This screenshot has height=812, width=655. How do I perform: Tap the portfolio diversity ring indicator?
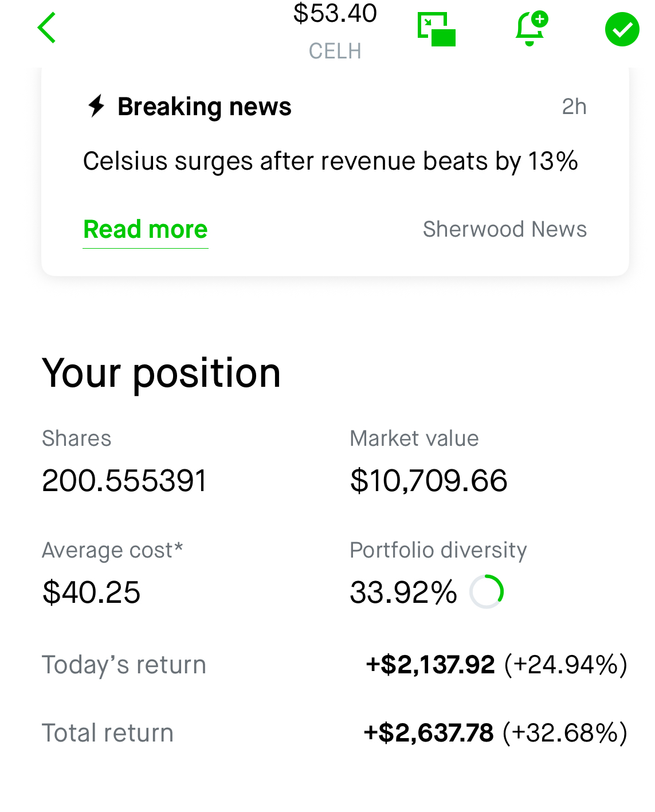tap(487, 591)
